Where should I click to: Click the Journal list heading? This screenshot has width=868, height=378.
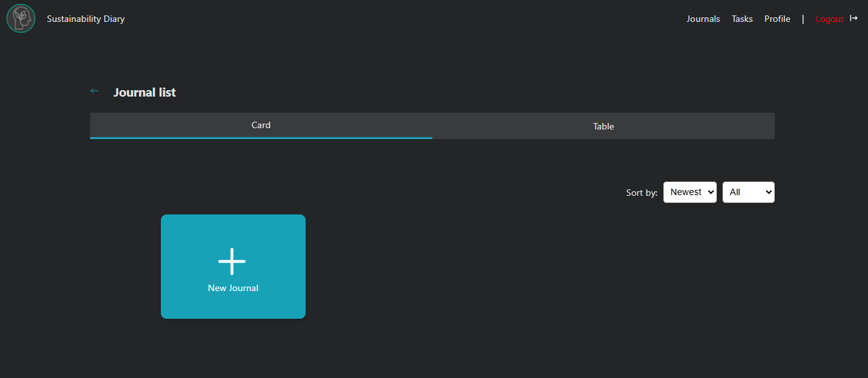coord(144,92)
